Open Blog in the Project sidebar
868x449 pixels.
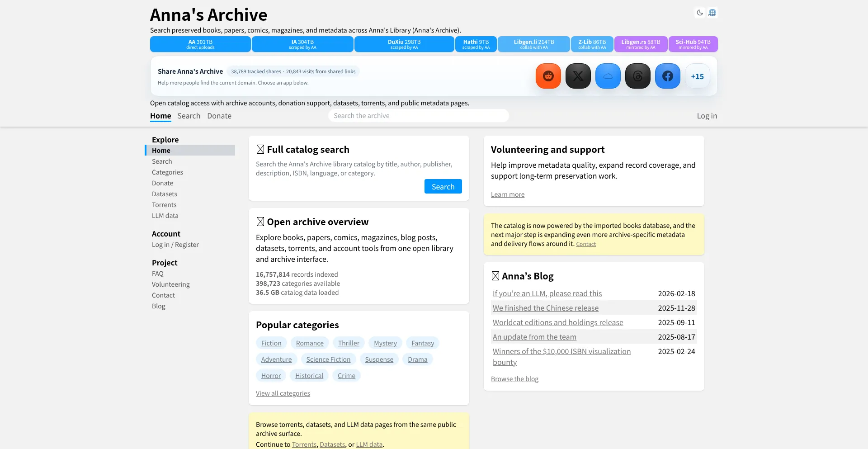(x=159, y=306)
